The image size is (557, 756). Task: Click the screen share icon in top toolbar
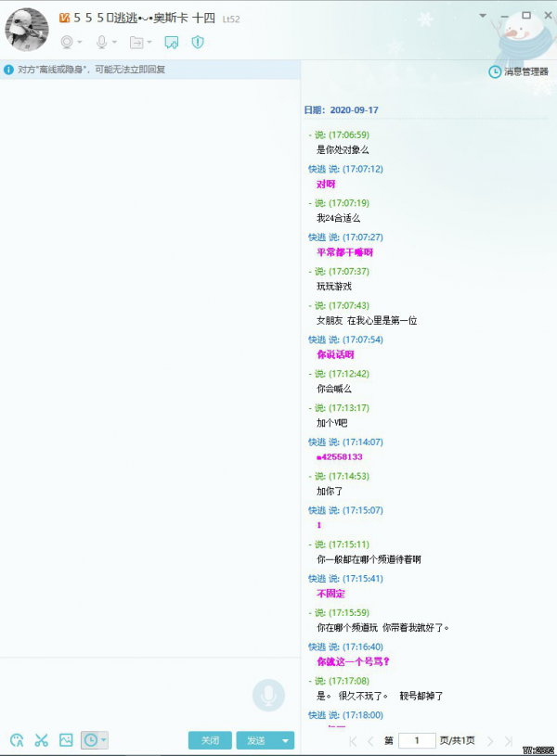171,43
